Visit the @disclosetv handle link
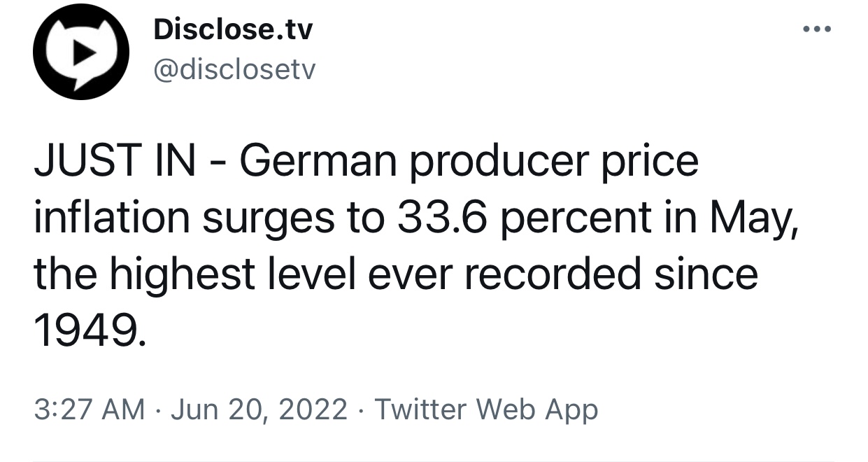868x462 pixels. point(234,69)
